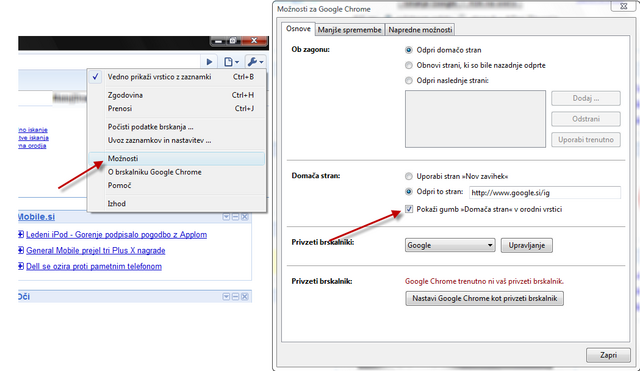Open Zgodovina from the menu
Image resolution: width=640 pixels, height=371 pixels.
pos(177,95)
